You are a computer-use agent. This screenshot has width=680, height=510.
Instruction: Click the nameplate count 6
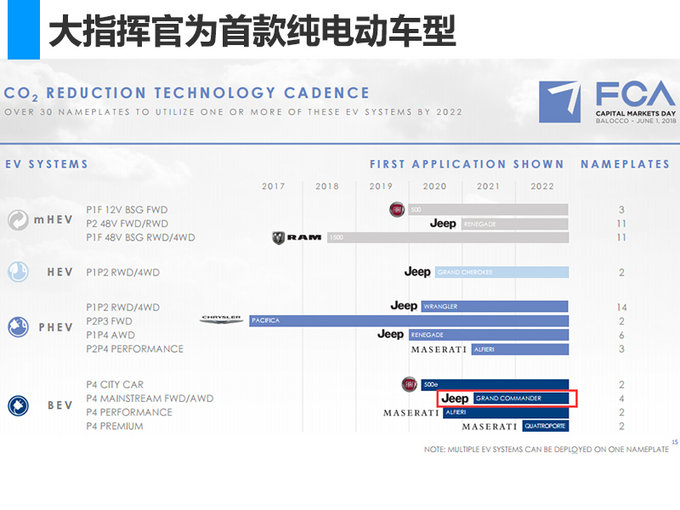click(621, 335)
